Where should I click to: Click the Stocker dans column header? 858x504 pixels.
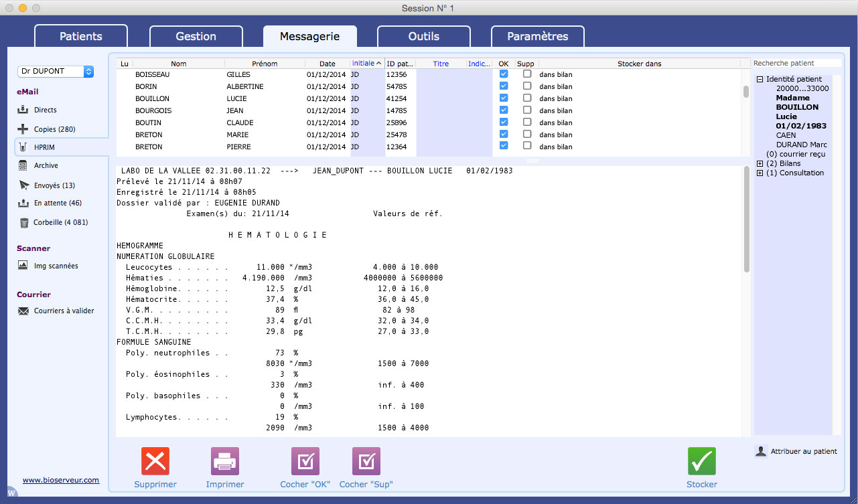click(639, 64)
